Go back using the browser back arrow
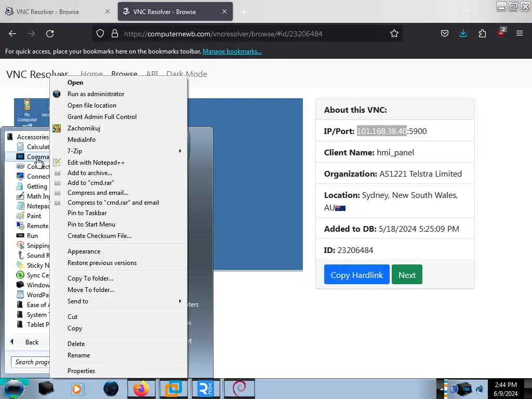Viewport: 532px width, 399px height. click(12, 34)
